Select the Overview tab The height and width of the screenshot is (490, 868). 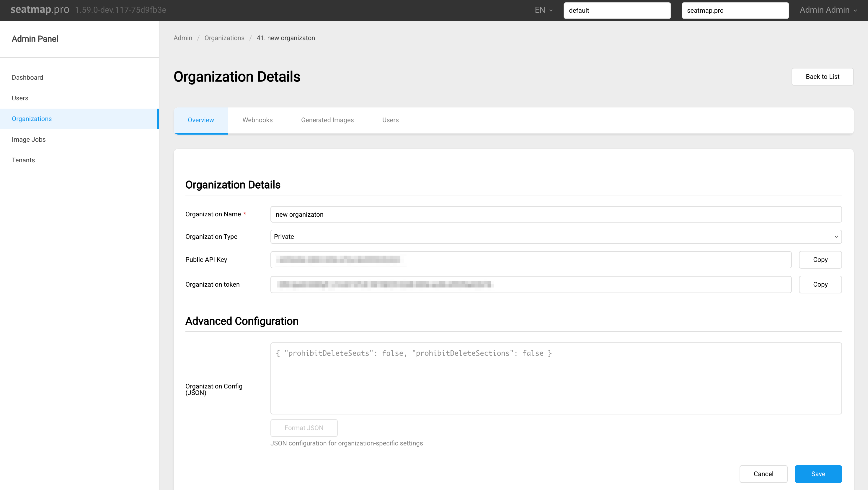tap(201, 120)
